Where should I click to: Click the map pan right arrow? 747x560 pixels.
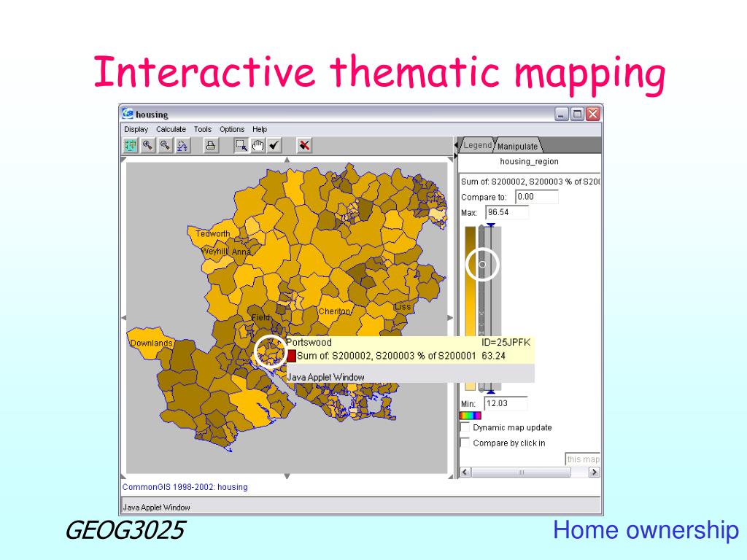450,318
